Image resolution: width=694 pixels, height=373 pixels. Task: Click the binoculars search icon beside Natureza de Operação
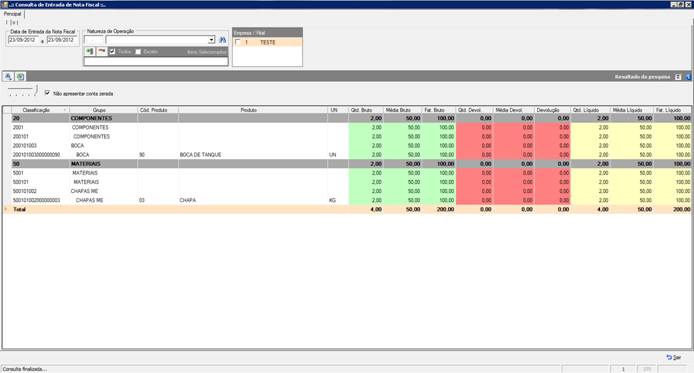[x=223, y=40]
